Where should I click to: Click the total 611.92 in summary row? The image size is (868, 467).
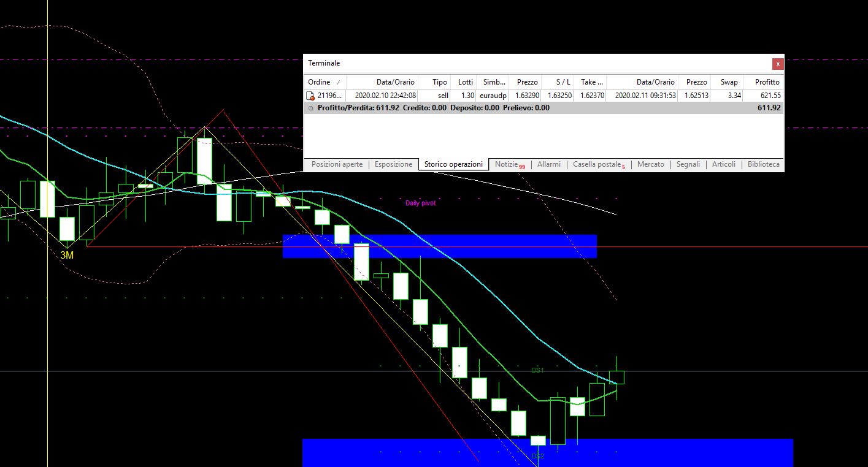(x=769, y=108)
